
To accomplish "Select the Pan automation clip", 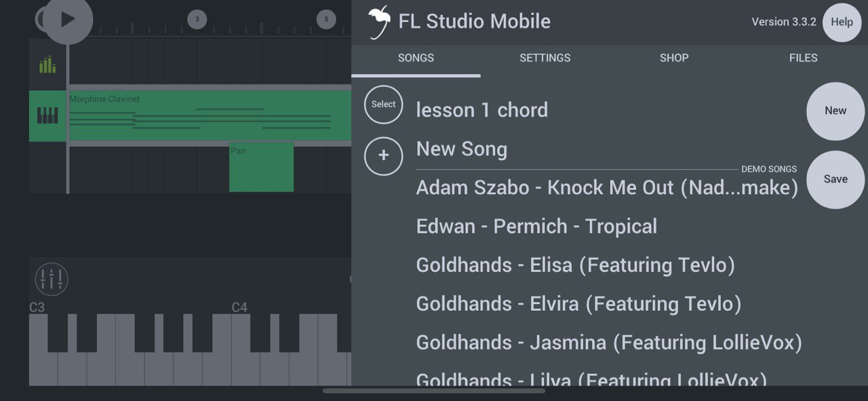I will click(261, 167).
